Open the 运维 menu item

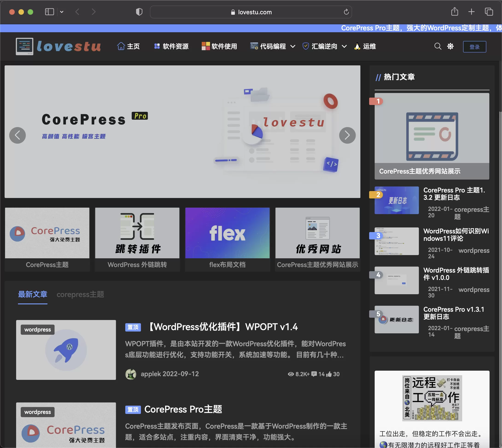point(365,46)
